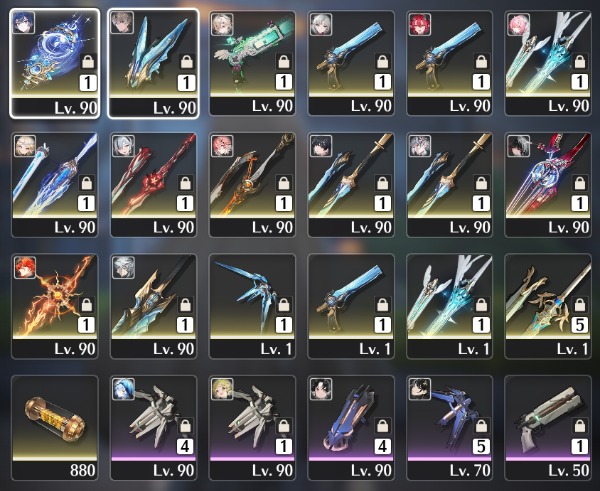Select the blue galaxy rectifier weapon card
Image resolution: width=600 pixels, height=491 pixels.
click(x=55, y=63)
